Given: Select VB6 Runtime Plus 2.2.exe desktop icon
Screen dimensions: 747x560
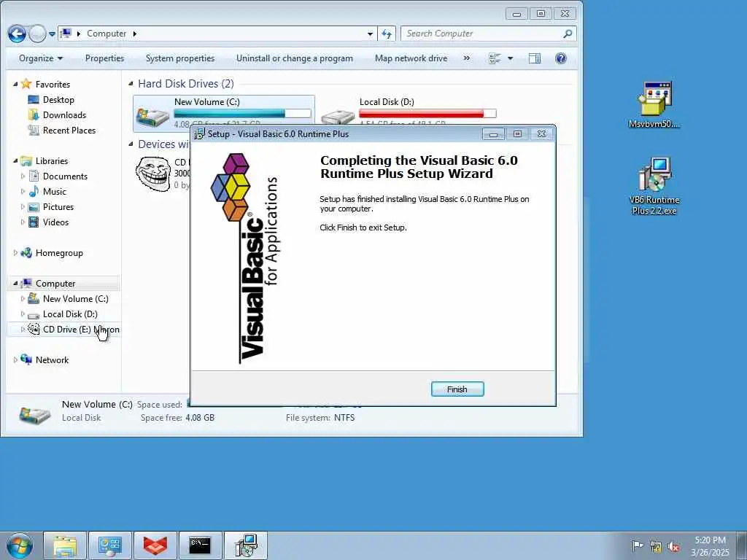Looking at the screenshot, I should tap(654, 186).
